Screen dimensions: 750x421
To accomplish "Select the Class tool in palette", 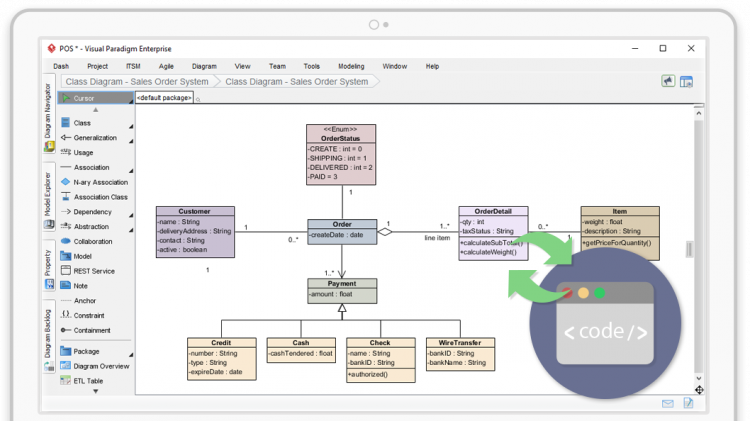I will click(83, 123).
